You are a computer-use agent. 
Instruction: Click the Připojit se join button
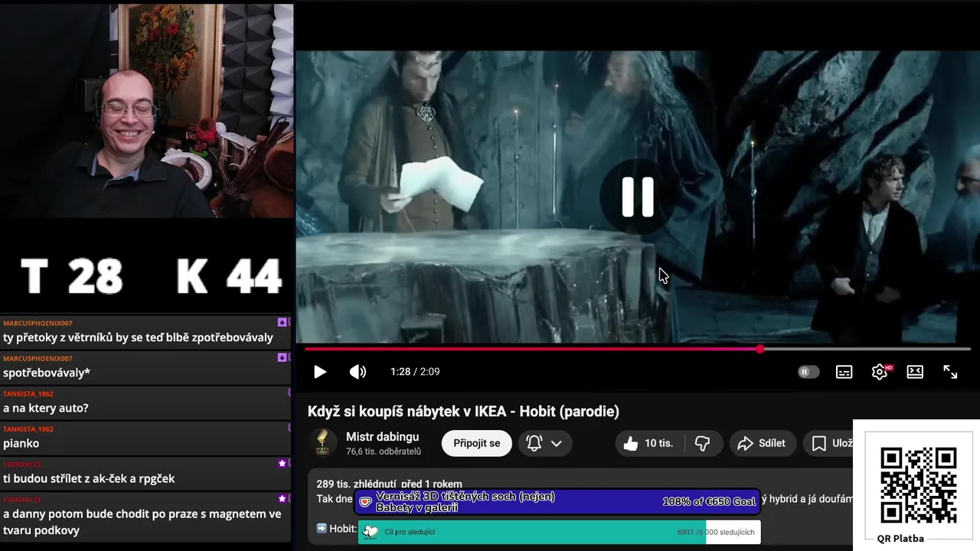476,443
